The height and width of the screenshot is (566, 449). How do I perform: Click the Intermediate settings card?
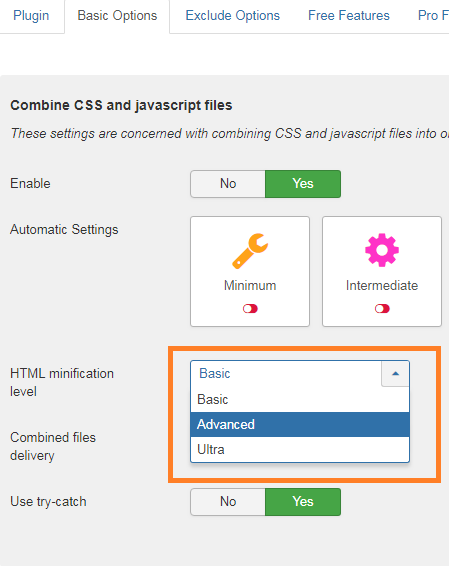coord(382,271)
